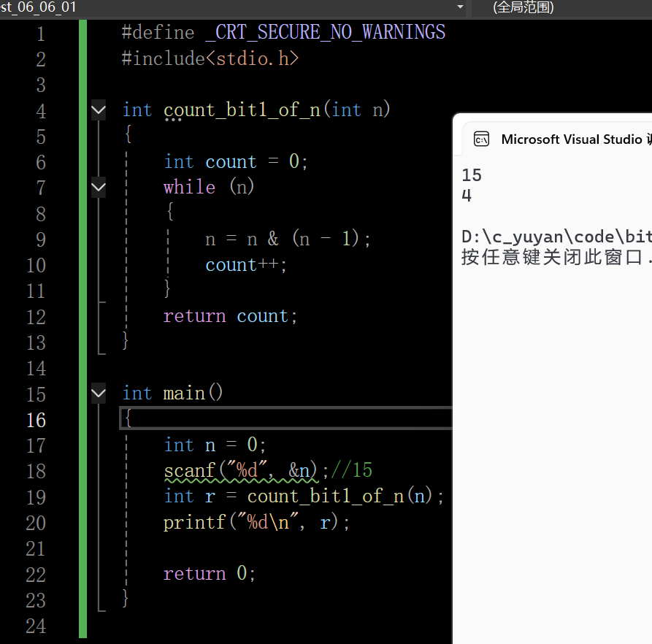This screenshot has height=644, width=652.
Task: Click the '//15' comment
Action: (x=351, y=470)
